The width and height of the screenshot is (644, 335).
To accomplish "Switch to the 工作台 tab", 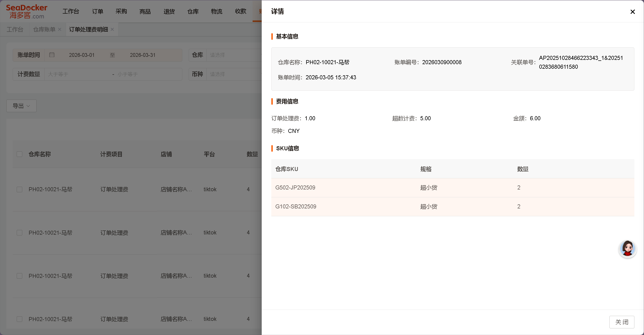I will point(15,29).
